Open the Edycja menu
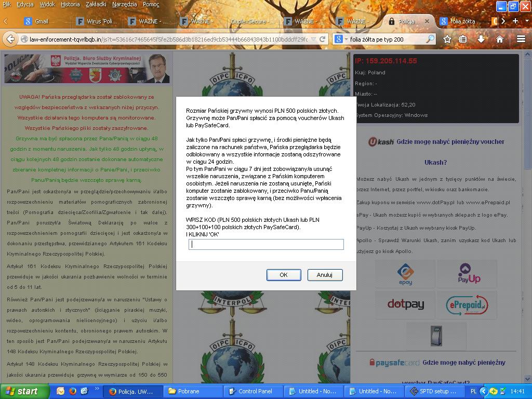 (x=25, y=4)
